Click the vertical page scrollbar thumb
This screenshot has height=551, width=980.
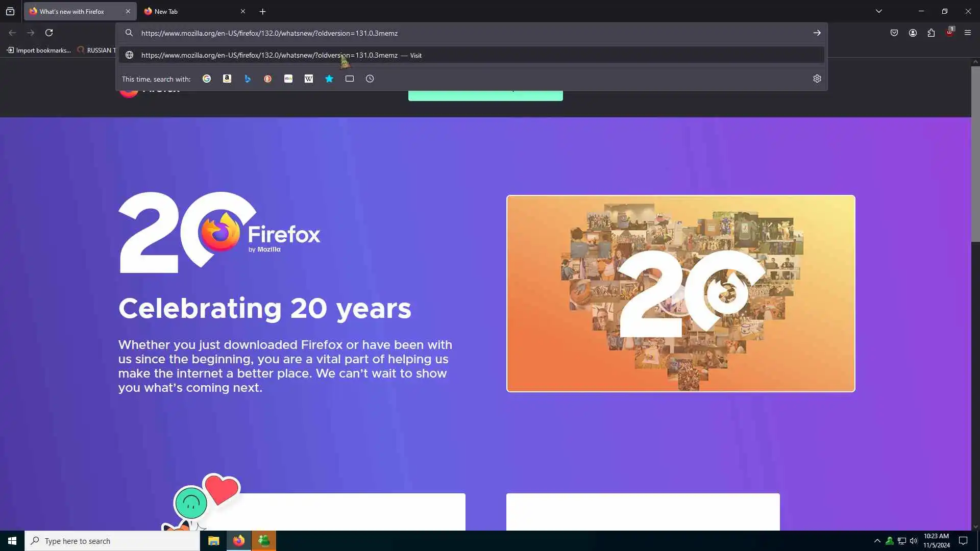(x=975, y=153)
